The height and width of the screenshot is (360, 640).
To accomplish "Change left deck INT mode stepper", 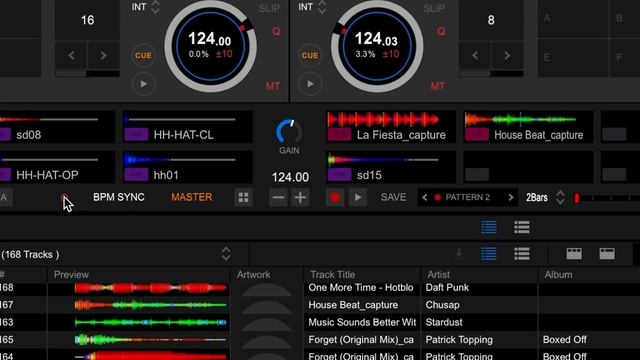I will click(x=156, y=7).
